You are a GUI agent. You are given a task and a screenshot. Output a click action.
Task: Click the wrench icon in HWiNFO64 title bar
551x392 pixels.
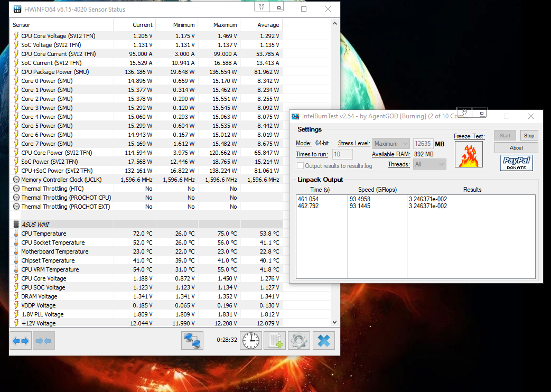(262, 7)
